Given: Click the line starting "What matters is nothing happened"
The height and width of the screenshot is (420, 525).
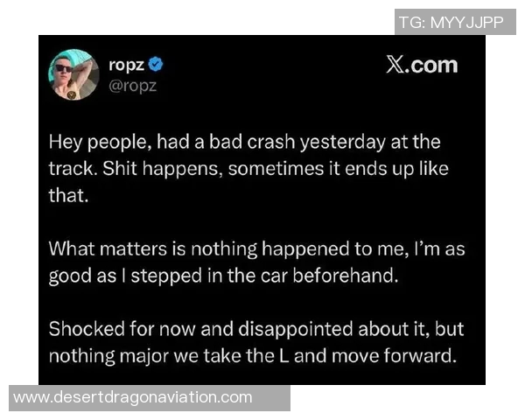Looking at the screenshot, I should [256, 248].
